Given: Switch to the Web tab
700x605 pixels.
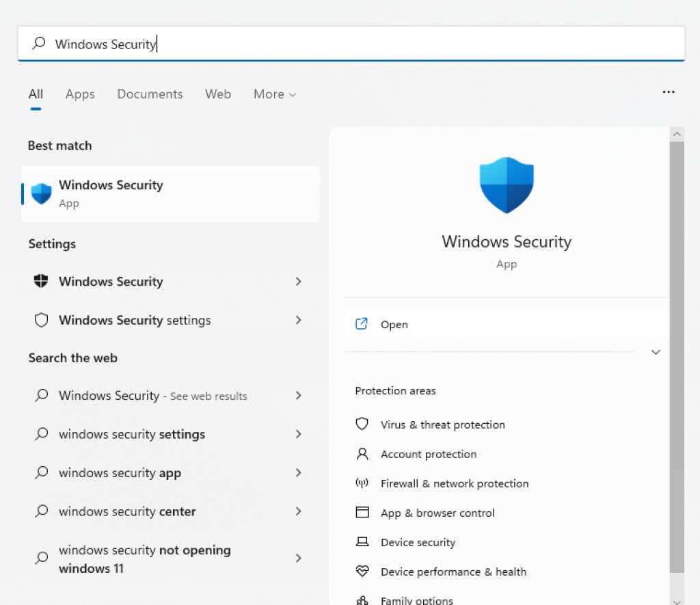Looking at the screenshot, I should click(x=218, y=94).
